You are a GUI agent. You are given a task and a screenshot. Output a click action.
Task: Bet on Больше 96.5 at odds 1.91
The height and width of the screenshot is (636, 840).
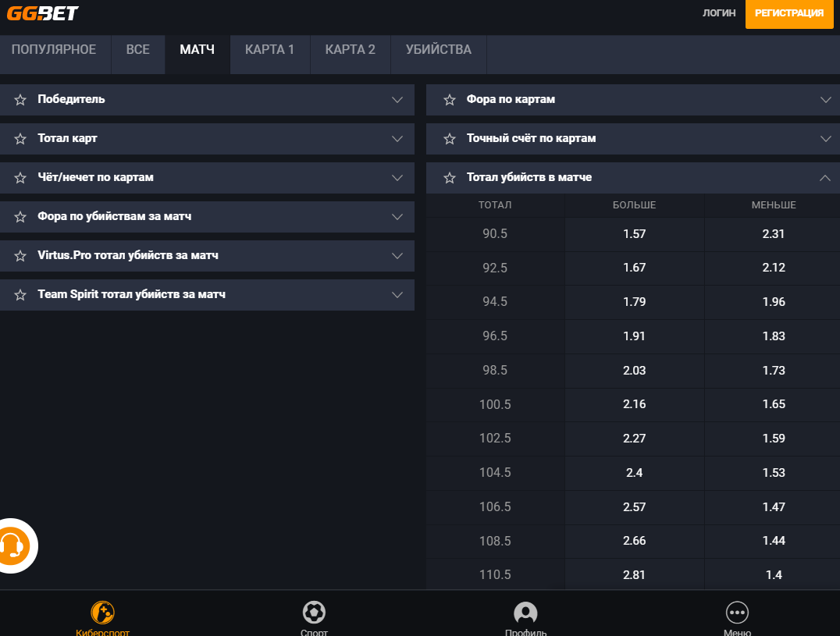tap(634, 336)
